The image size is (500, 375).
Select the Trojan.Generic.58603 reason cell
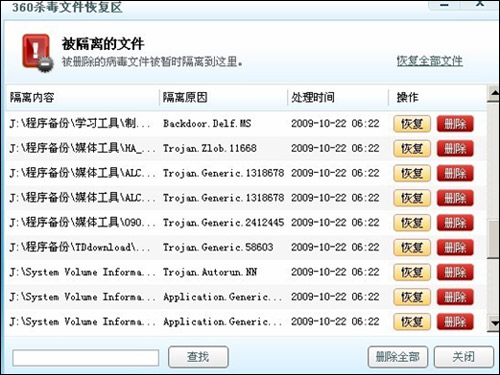click(x=218, y=247)
